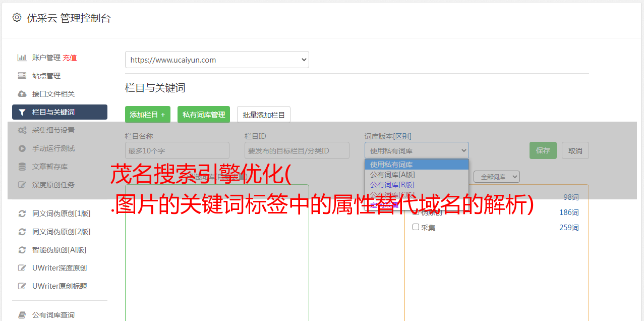Click the refresh icon for 同义词伪原创[2版]

[x=22, y=232]
